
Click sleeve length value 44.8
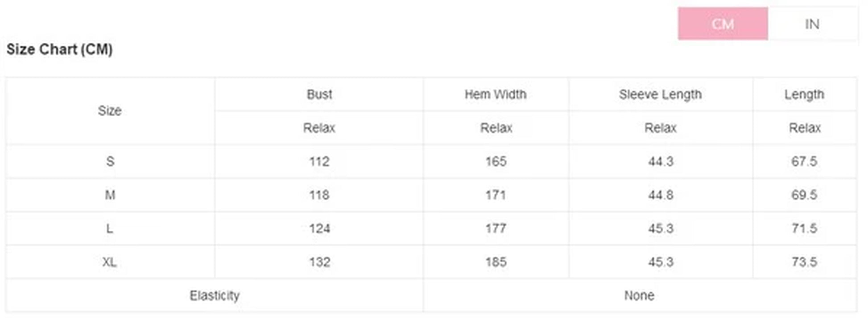(661, 195)
